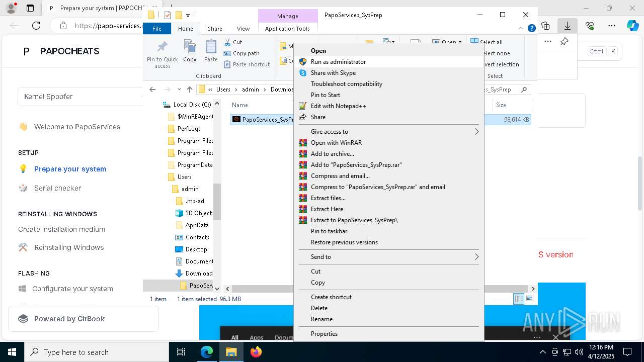Image resolution: width=644 pixels, height=362 pixels.
Task: Switch to details view icon
Action: pos(519,299)
